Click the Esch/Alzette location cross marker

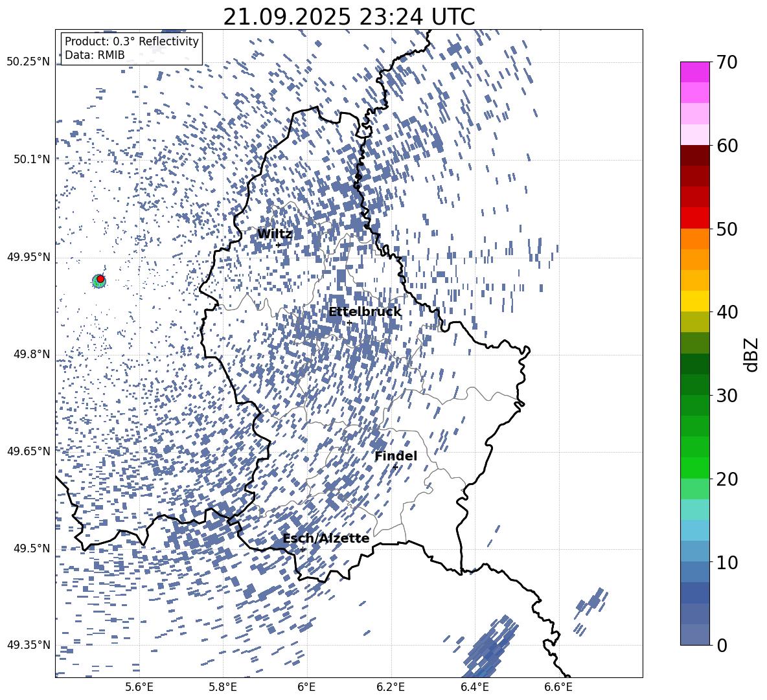coord(303,549)
